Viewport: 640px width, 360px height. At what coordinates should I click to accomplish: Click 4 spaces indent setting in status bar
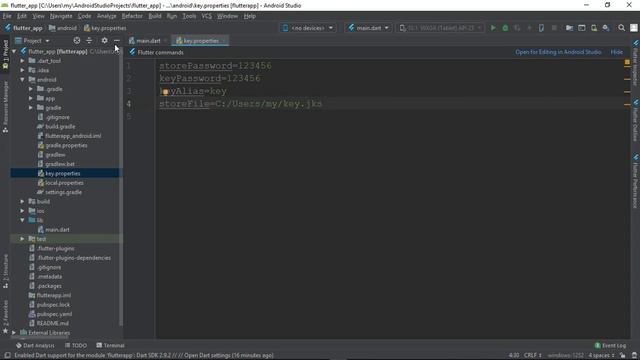601,356
